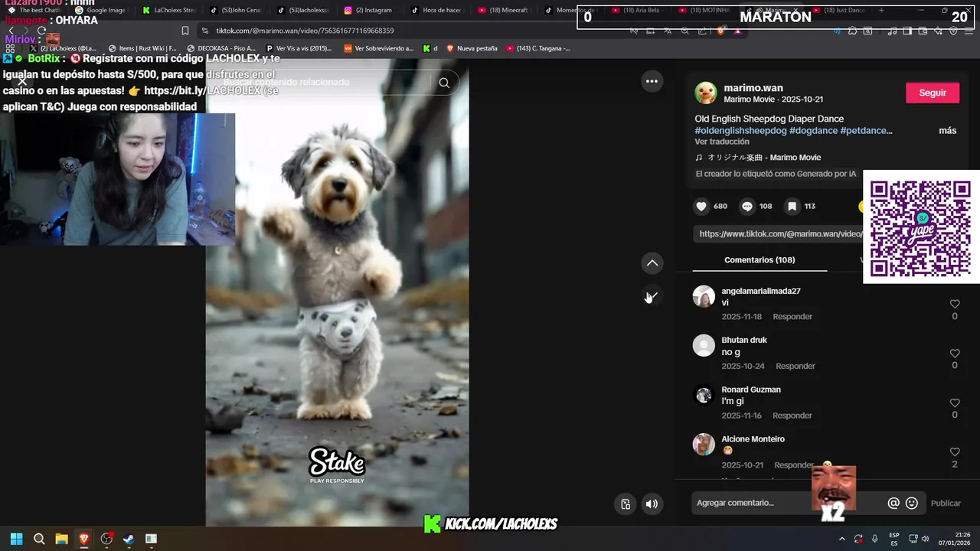Like Alcione Monteiro's comment
This screenshot has height=551, width=980.
[955, 452]
